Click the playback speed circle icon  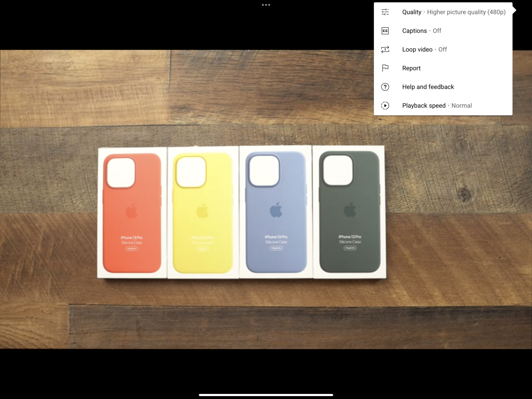385,106
